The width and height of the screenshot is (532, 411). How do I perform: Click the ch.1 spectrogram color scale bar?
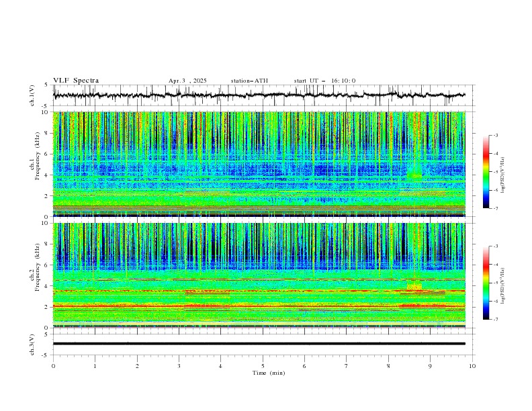[486, 172]
